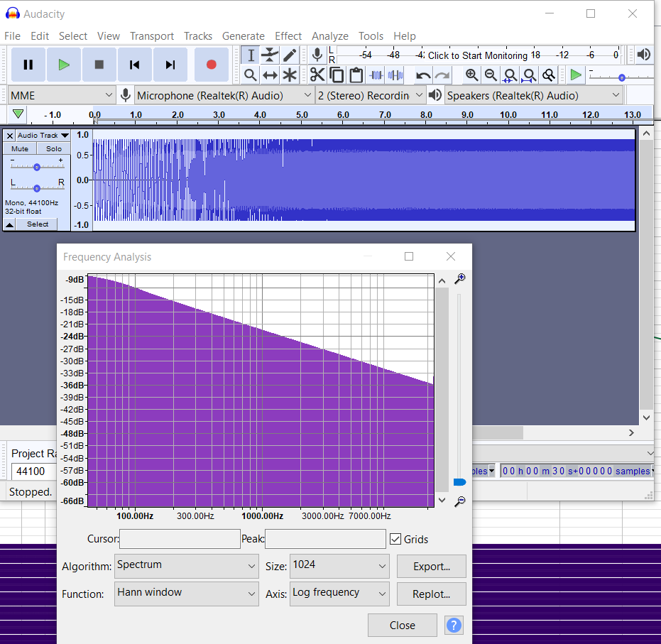Image resolution: width=661 pixels, height=644 pixels.
Task: Open the Effect menu
Action: [288, 36]
